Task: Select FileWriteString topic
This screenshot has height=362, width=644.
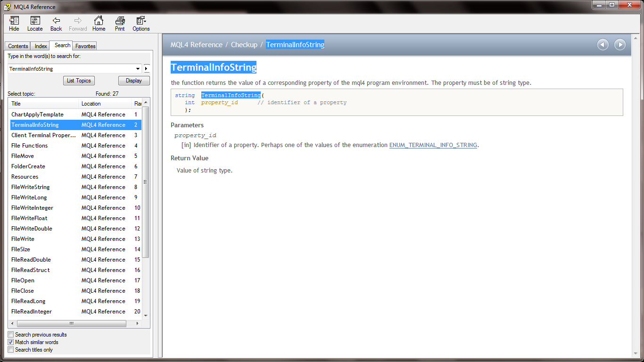Action: [75, 187]
